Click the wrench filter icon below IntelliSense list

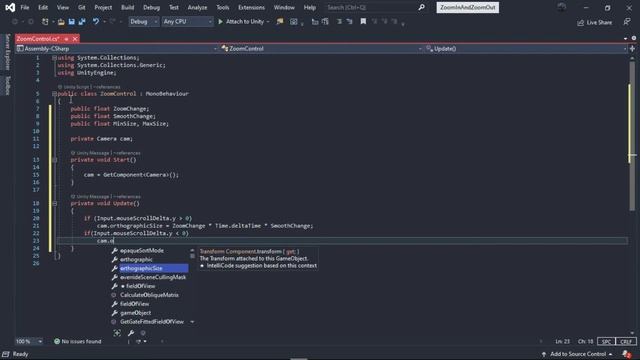(x=131, y=333)
